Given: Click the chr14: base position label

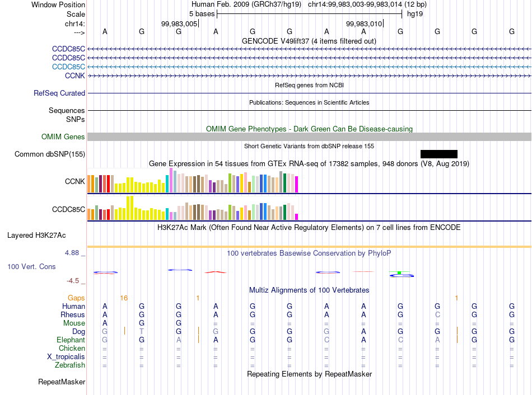Looking at the screenshot, I should click(x=74, y=23).
